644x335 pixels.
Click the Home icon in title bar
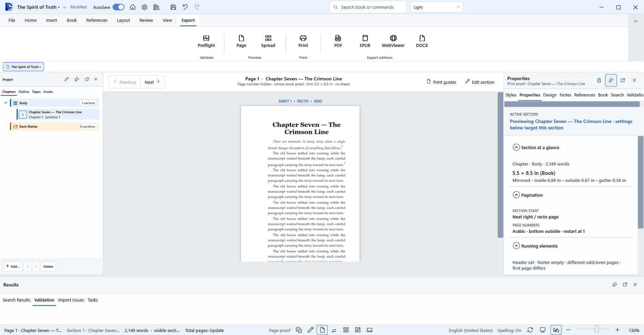(x=133, y=7)
